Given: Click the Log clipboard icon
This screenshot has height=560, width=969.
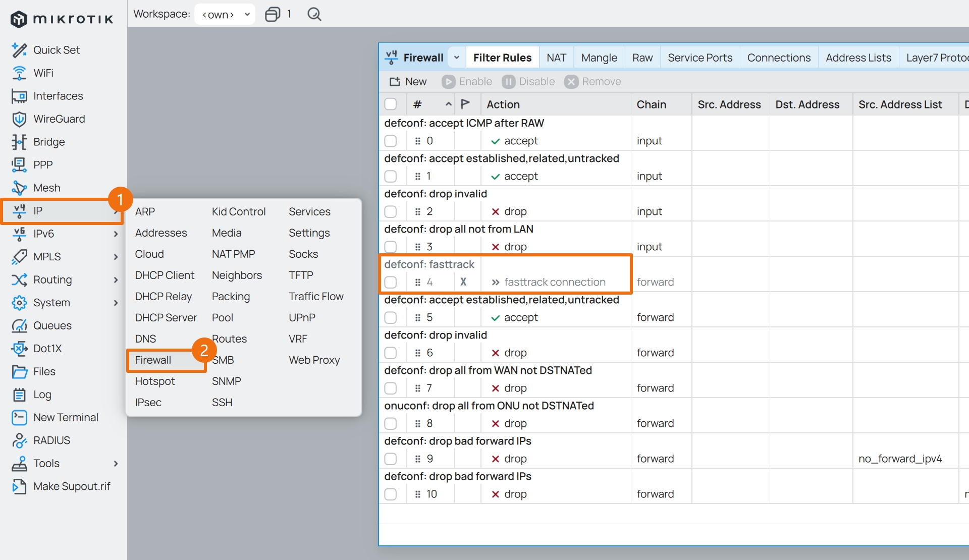Looking at the screenshot, I should point(19,395).
